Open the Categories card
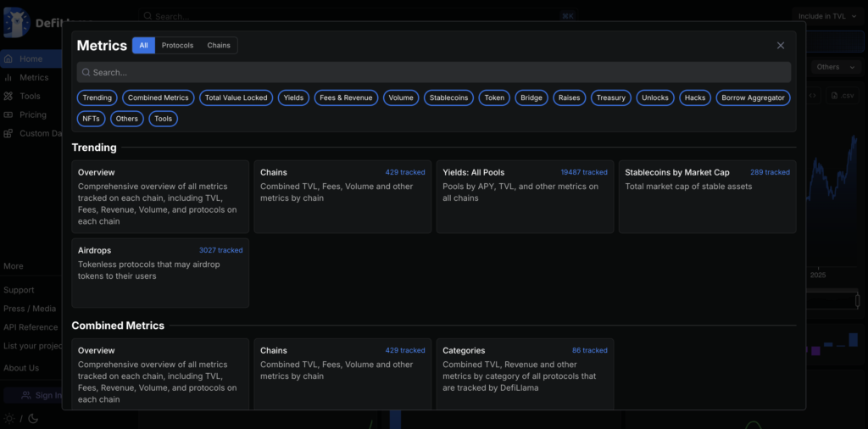The image size is (868, 429). tap(525, 374)
